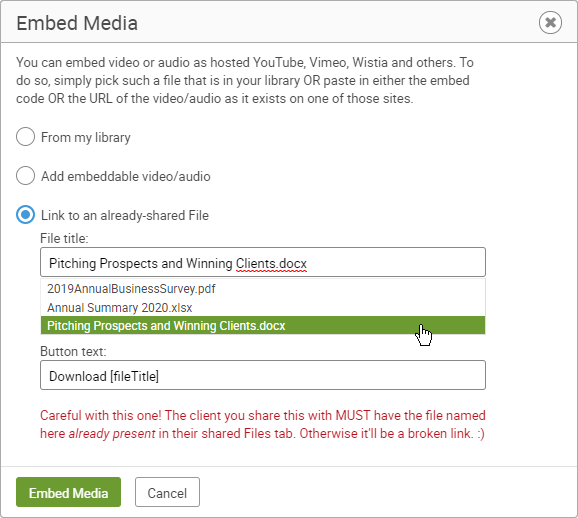578x518 pixels.
Task: Click the green Embed Media button
Action: pos(68,492)
